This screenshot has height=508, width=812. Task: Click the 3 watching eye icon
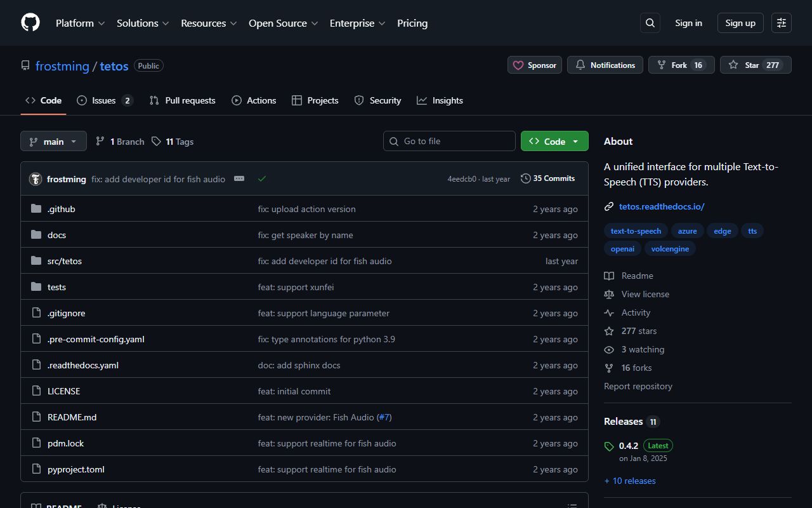point(609,349)
